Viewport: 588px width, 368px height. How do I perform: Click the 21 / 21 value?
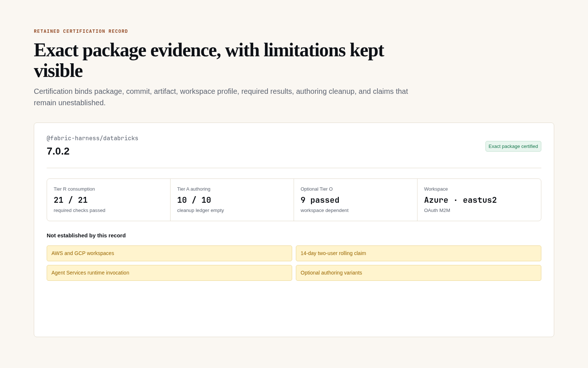(x=71, y=200)
